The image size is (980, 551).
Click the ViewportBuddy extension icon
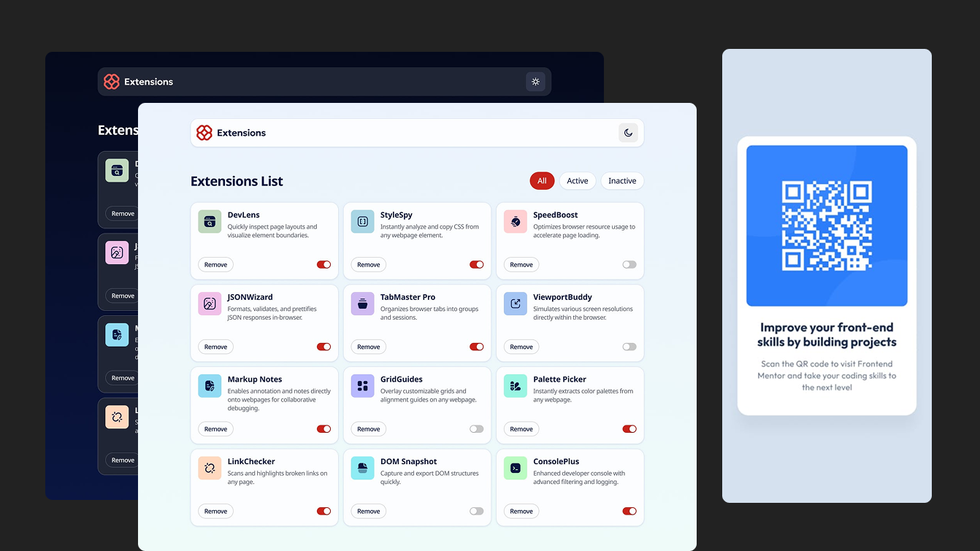[515, 304]
